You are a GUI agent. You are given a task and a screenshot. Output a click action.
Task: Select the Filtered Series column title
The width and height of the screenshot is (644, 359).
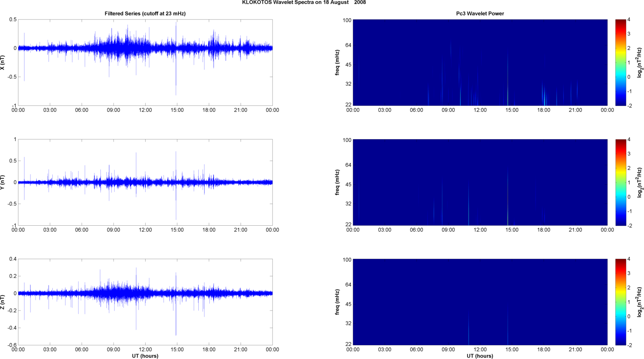click(x=145, y=13)
